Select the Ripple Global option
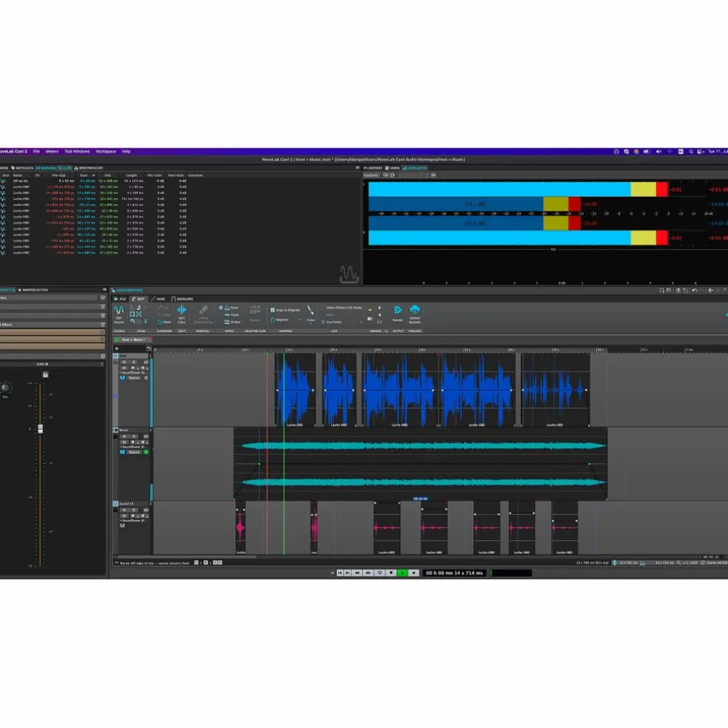This screenshot has height=728, width=728. 232,322
